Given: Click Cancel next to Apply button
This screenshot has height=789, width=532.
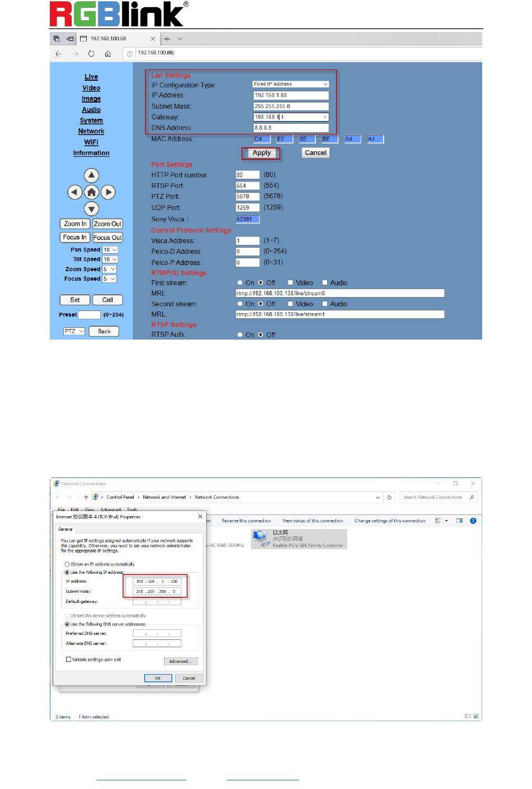Looking at the screenshot, I should click(x=316, y=152).
